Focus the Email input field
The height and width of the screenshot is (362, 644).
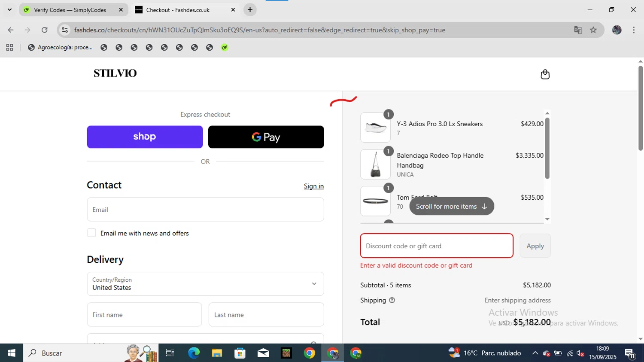[x=205, y=210]
